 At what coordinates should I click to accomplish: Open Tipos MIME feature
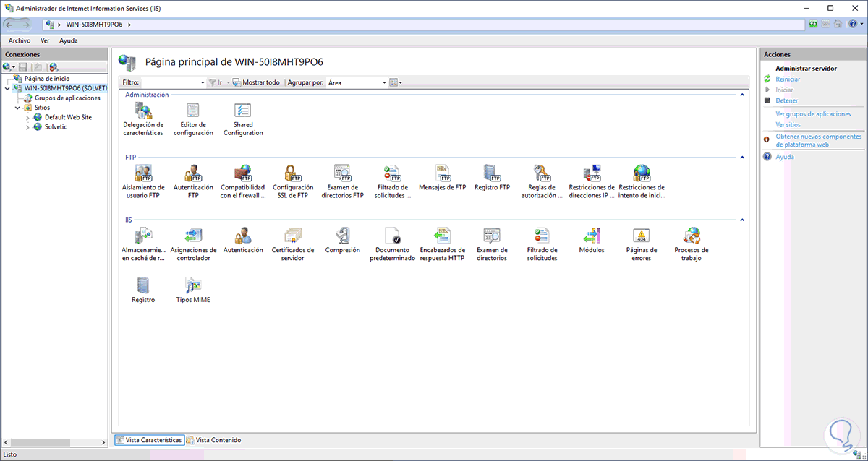pyautogui.click(x=193, y=290)
